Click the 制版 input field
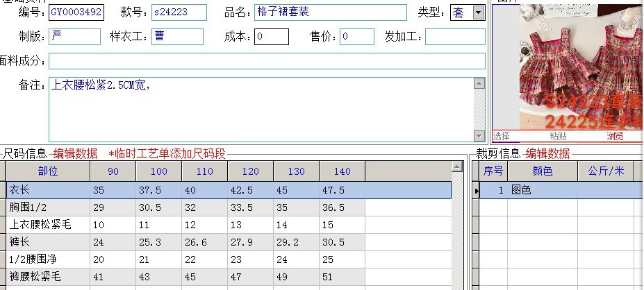This screenshot has width=644, height=290. click(75, 37)
